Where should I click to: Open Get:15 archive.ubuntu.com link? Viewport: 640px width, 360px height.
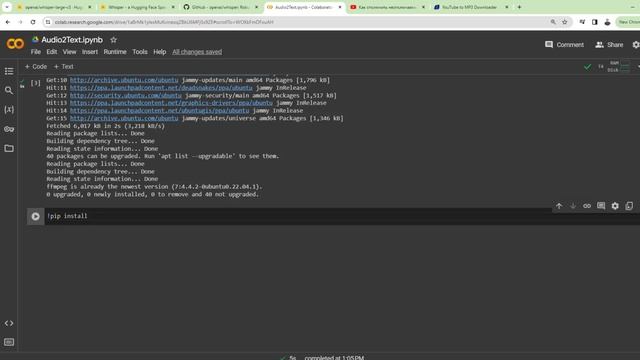point(124,118)
